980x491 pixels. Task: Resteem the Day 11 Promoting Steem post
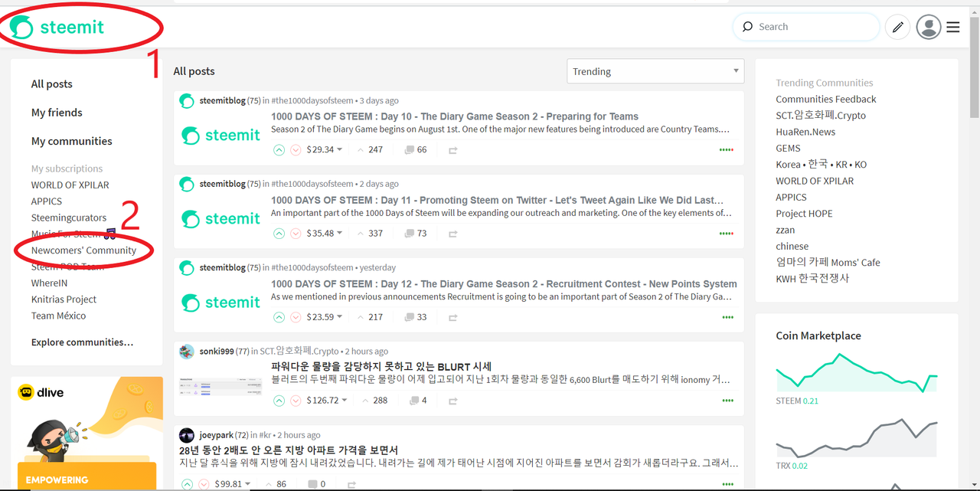coord(452,234)
